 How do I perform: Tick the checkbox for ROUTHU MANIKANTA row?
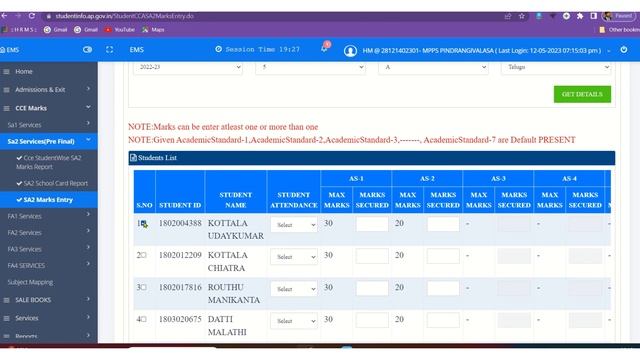tap(143, 288)
